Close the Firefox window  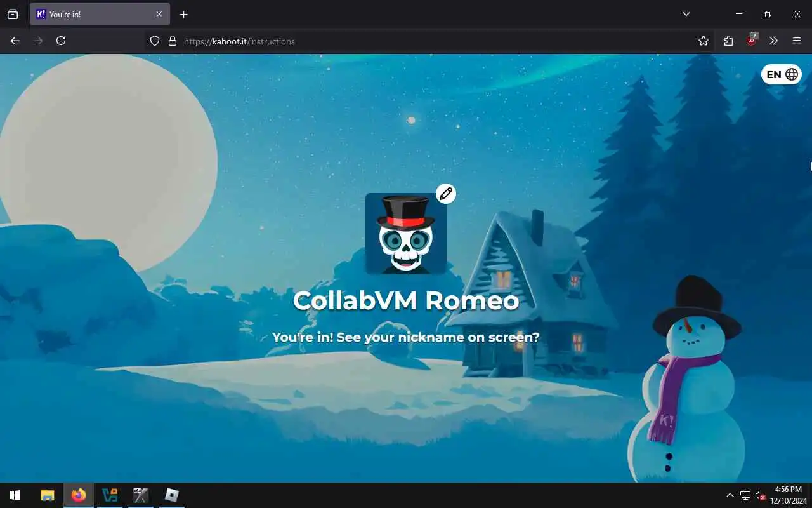(x=797, y=14)
